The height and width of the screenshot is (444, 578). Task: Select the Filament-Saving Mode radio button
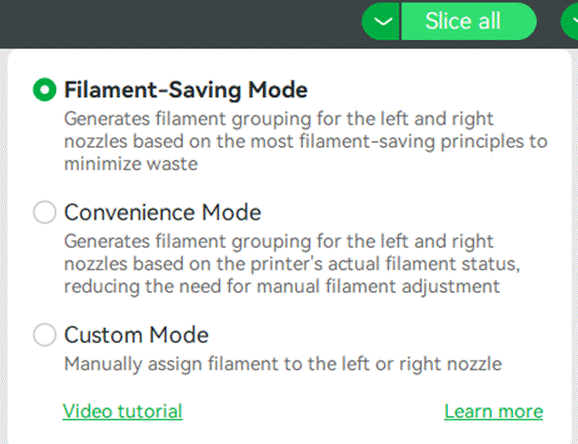pos(45,90)
